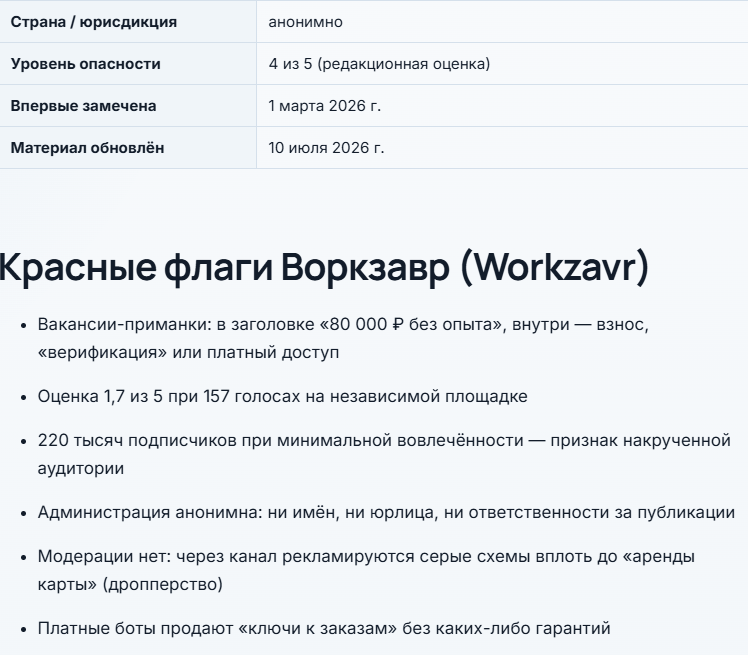The width and height of the screenshot is (748, 655).
Task: Click the карты» (дропперство) line
Action: click(x=130, y=584)
